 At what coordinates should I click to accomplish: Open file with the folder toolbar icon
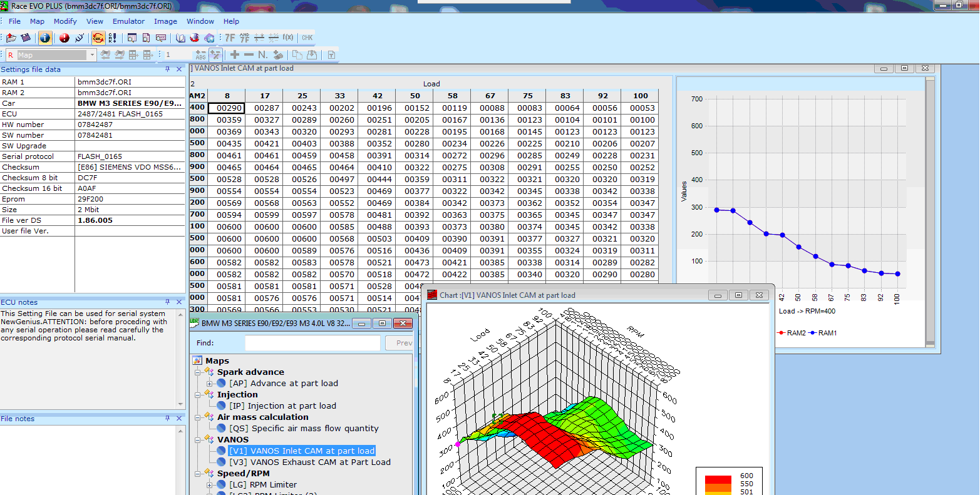point(11,38)
